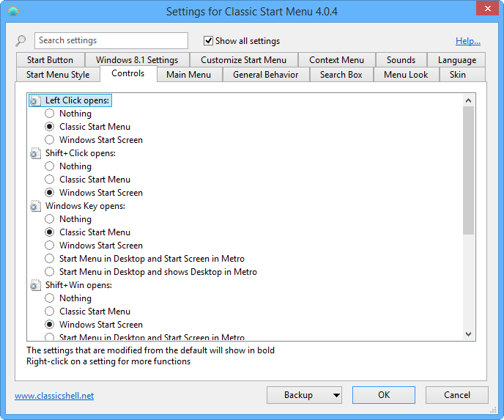504x420 pixels.
Task: Click the magnifier search icon
Action: 21,40
